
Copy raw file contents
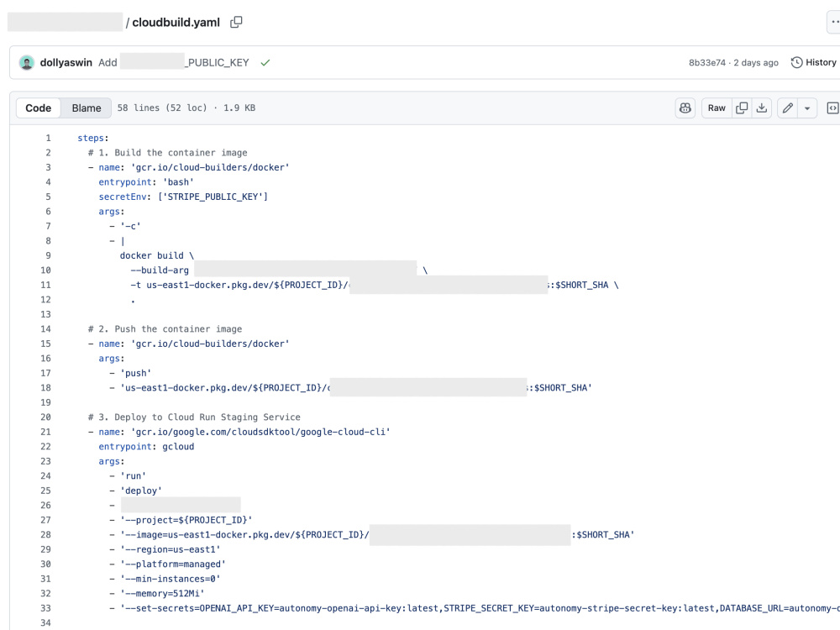coord(742,108)
